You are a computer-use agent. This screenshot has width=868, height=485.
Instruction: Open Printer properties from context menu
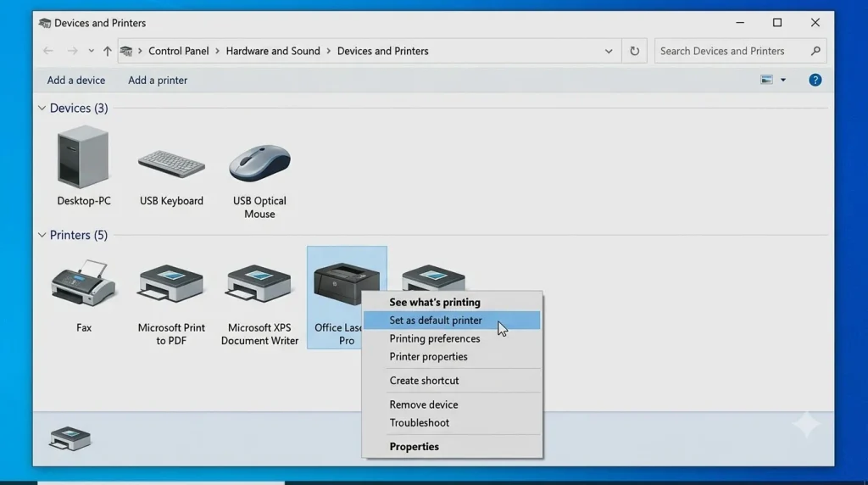point(452,357)
